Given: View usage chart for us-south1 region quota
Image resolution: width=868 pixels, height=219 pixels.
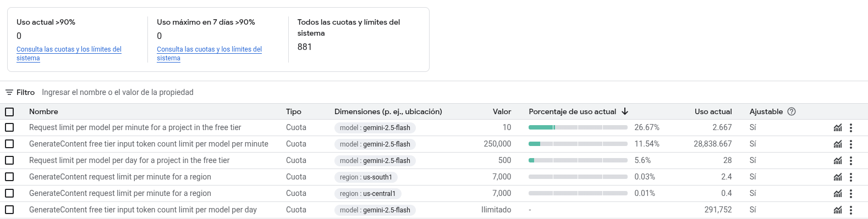Looking at the screenshot, I should pyautogui.click(x=837, y=177).
